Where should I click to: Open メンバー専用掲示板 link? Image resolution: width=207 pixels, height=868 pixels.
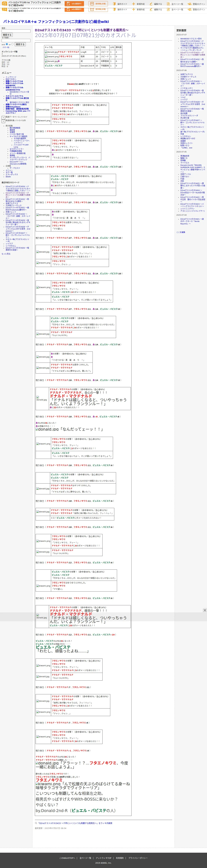(18, 153)
